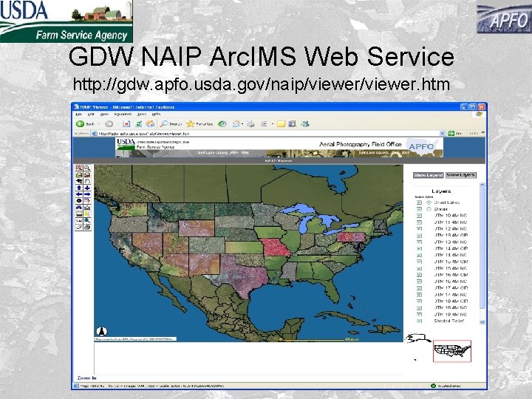The height and width of the screenshot is (399, 532).
Task: Open the address bar dropdown arrow
Action: 442,133
